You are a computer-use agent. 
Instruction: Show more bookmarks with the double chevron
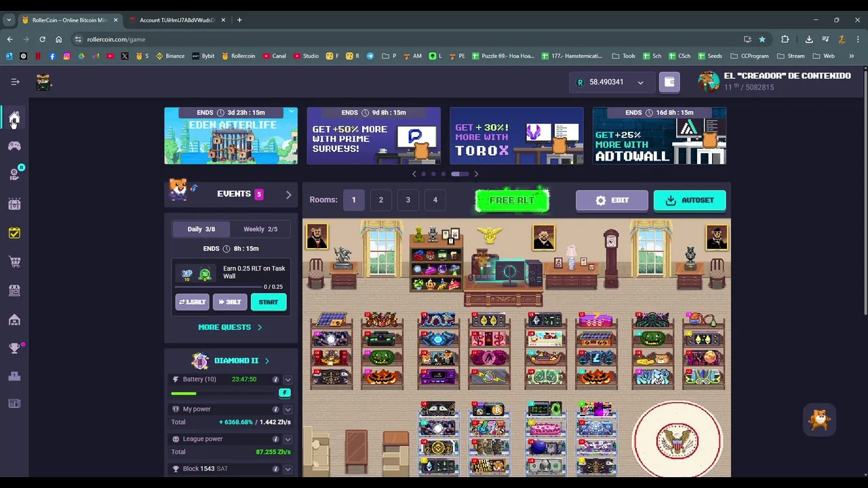point(852,56)
